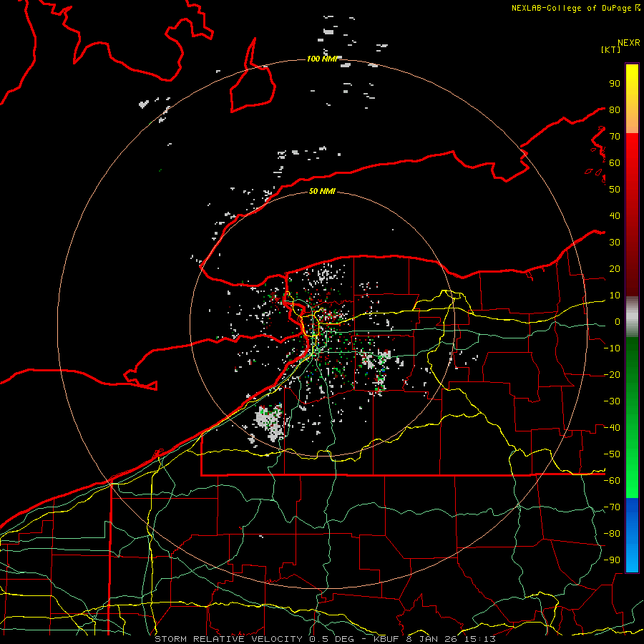This screenshot has height=644, width=644.
Task: Click the 60 label on velocity scale
Action: click(615, 162)
